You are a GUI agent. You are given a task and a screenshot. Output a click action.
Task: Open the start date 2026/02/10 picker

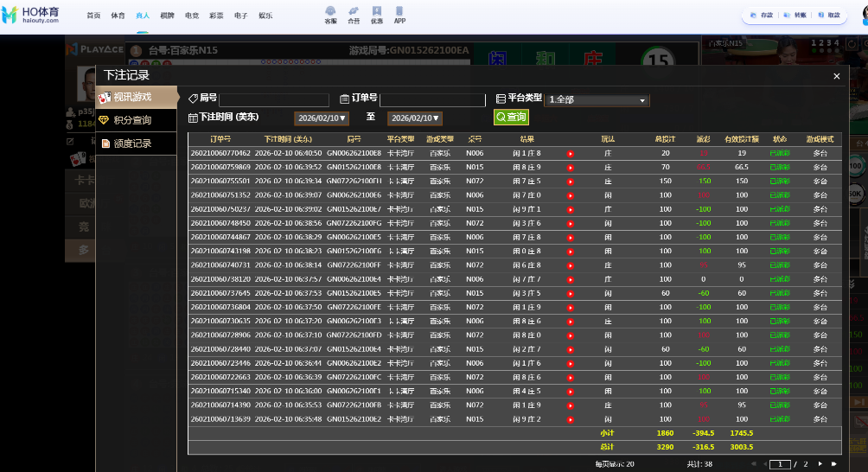click(322, 118)
